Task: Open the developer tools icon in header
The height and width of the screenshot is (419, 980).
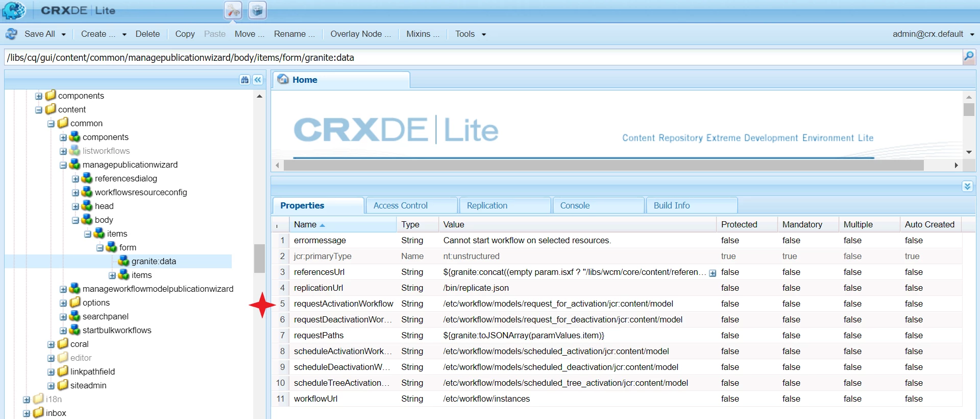Action: click(x=233, y=10)
